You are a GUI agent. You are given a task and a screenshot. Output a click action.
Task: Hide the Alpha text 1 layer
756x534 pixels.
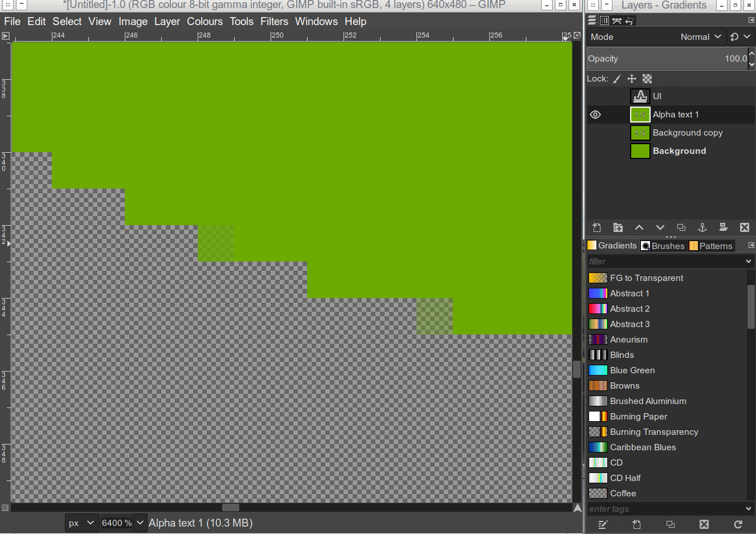595,115
